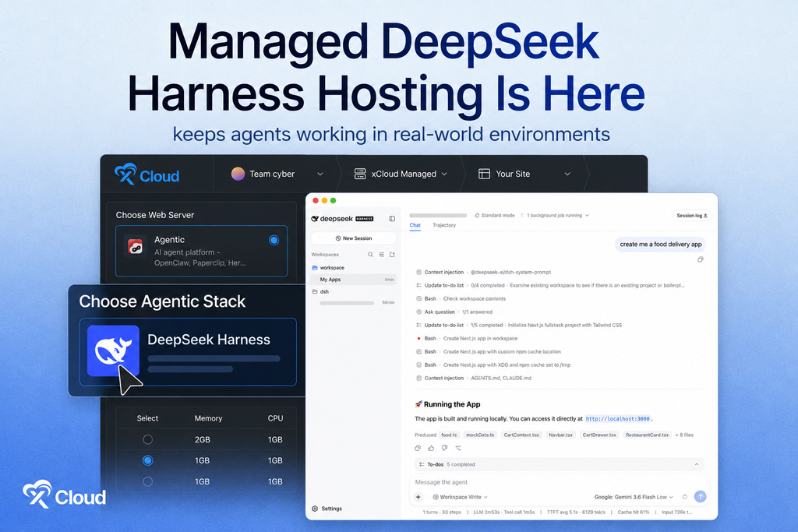The image size is (798, 532).
Task: Expand the 1 background job running dropdown
Action: point(555,216)
